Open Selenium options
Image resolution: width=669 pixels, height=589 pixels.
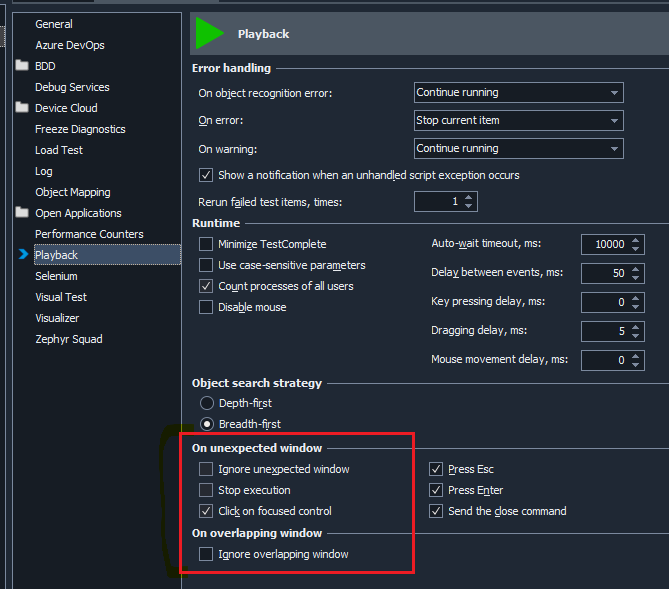(x=56, y=276)
